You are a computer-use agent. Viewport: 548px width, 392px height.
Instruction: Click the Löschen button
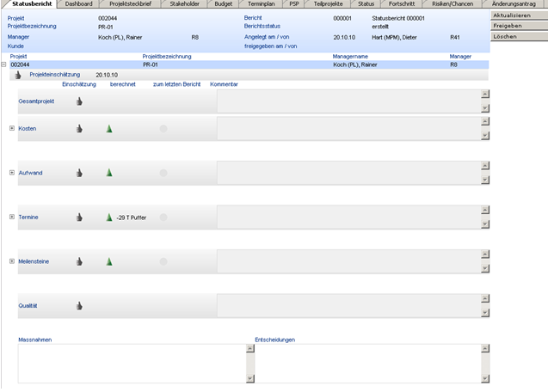coord(520,36)
